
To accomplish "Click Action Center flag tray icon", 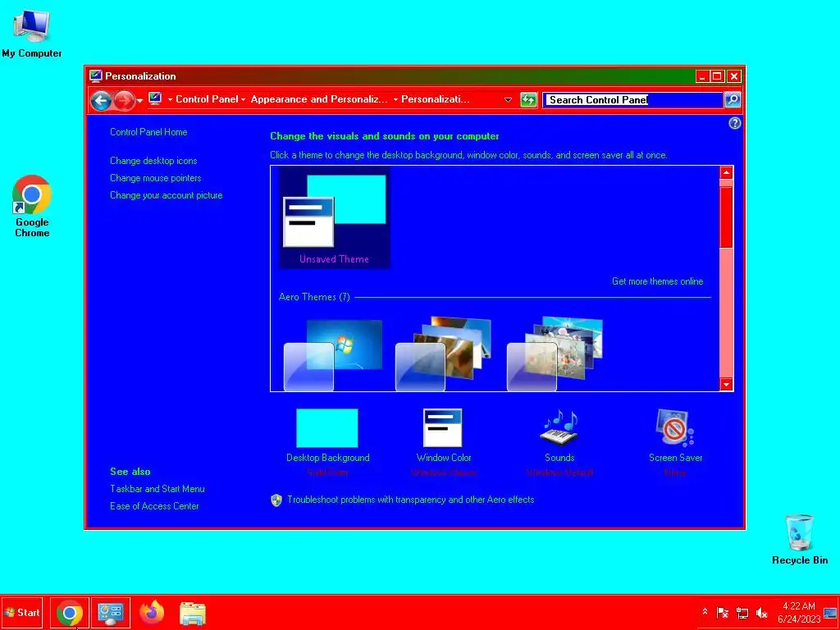I will (722, 612).
